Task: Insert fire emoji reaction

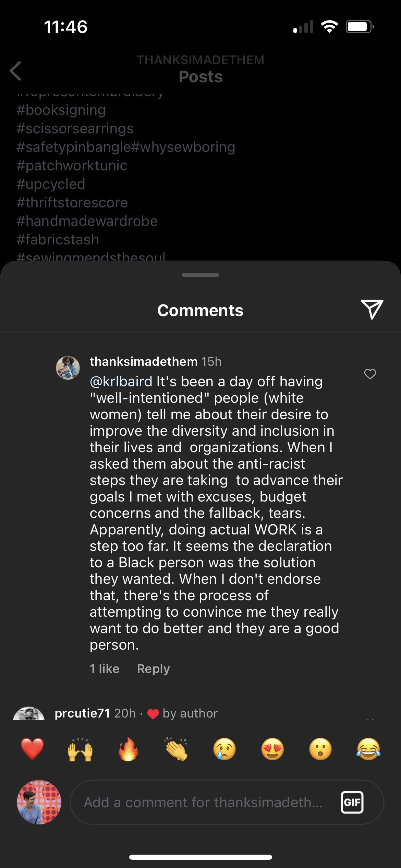Action: coord(128,749)
